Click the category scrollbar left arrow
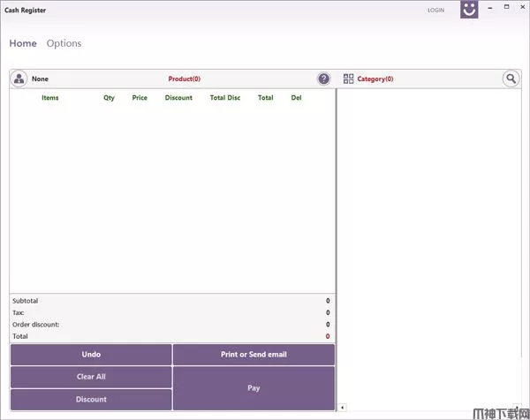Image resolution: width=530 pixels, height=420 pixels. click(343, 408)
